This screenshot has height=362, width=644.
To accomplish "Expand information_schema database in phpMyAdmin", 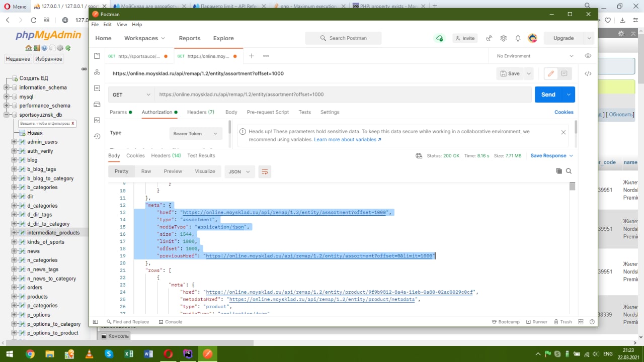I will (x=7, y=87).
